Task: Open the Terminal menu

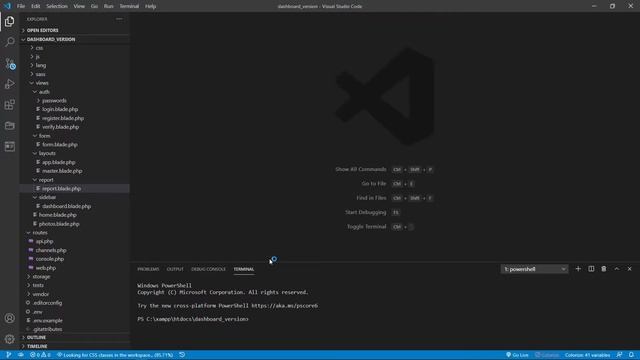Action: (x=129, y=6)
